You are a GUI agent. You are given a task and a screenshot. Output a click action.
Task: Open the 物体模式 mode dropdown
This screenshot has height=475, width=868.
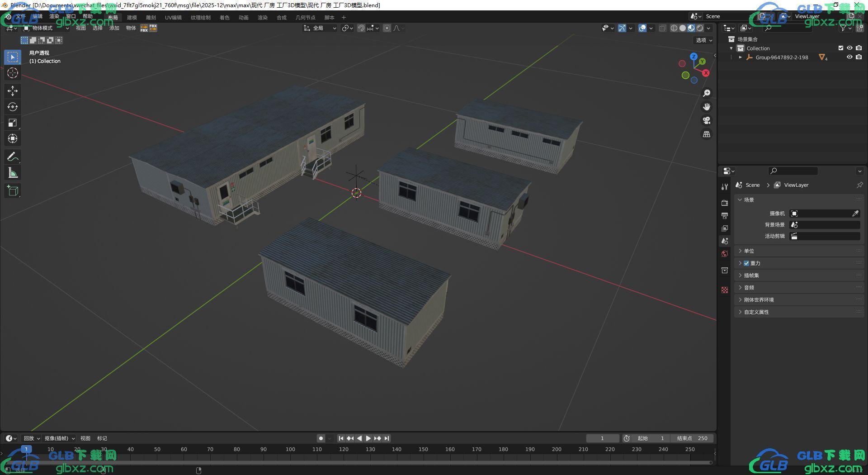(x=46, y=28)
